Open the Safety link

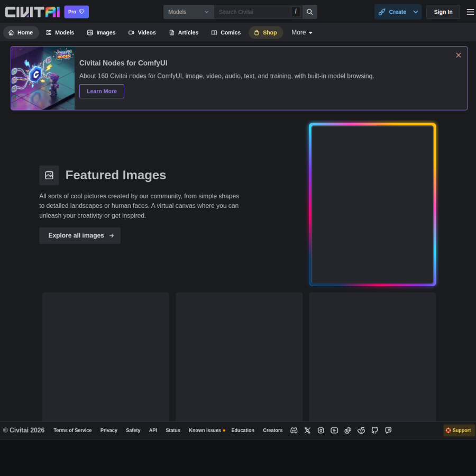coord(133,430)
